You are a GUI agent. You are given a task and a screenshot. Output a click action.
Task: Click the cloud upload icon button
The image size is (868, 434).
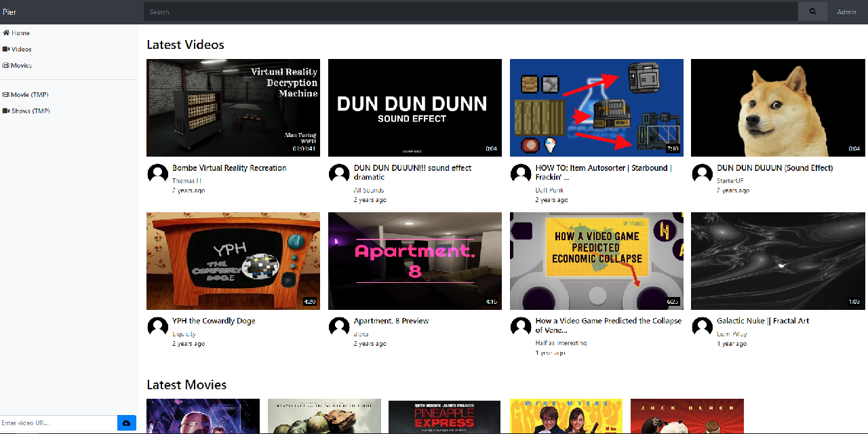click(x=127, y=423)
